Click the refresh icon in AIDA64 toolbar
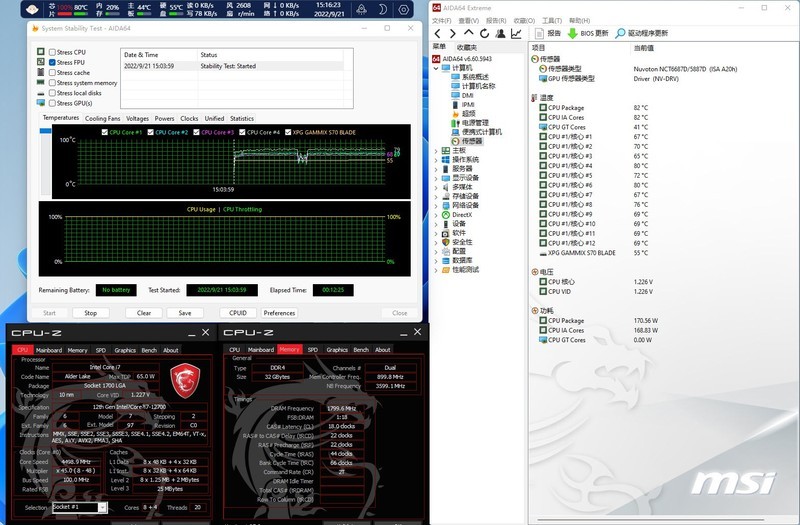The width and height of the screenshot is (800, 525). point(482,33)
